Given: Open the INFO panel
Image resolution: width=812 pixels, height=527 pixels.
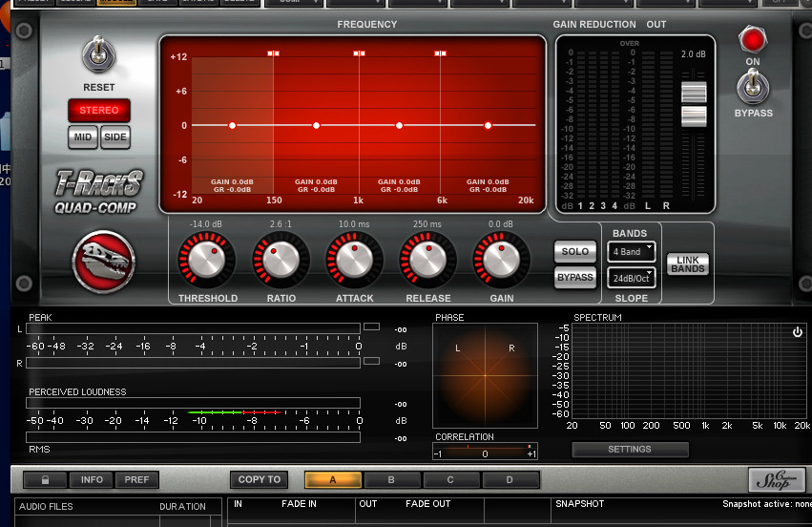Looking at the screenshot, I should [x=92, y=480].
